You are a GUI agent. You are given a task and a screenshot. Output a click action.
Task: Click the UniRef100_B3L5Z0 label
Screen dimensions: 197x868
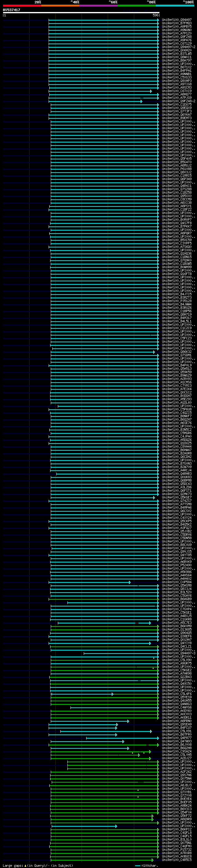pyautogui.click(x=177, y=592)
